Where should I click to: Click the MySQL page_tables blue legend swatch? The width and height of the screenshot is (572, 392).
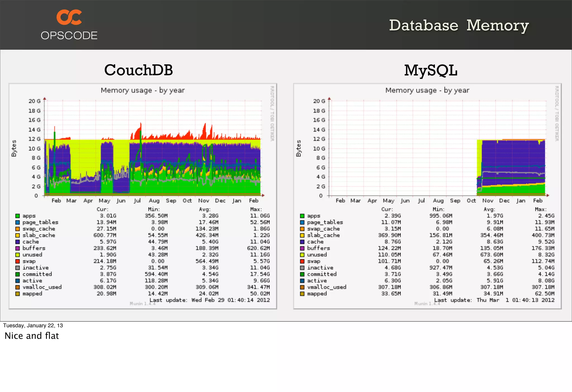point(302,222)
